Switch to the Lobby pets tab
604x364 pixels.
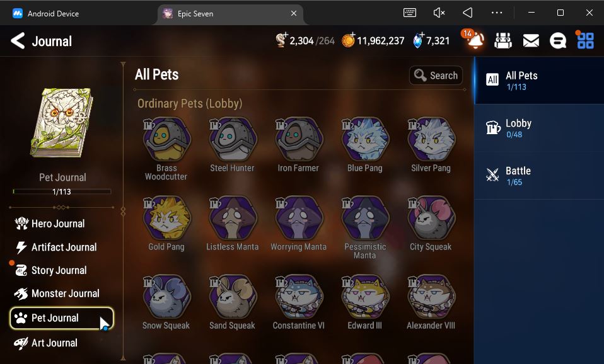(539, 128)
